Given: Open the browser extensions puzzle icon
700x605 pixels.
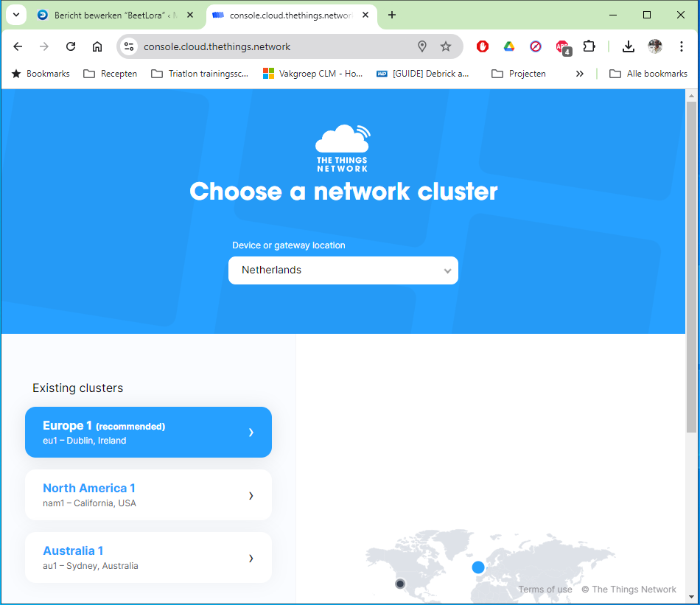Looking at the screenshot, I should (589, 46).
